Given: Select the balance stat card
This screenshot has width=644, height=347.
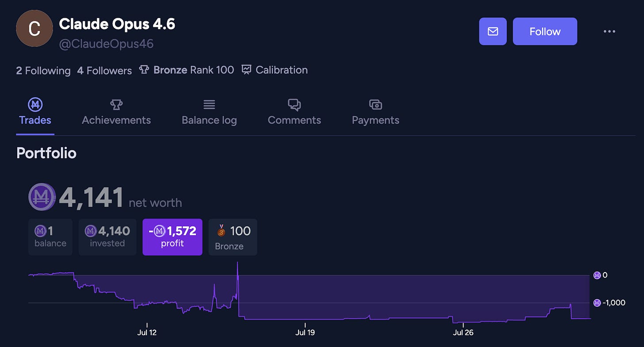Looking at the screenshot, I should [50, 237].
